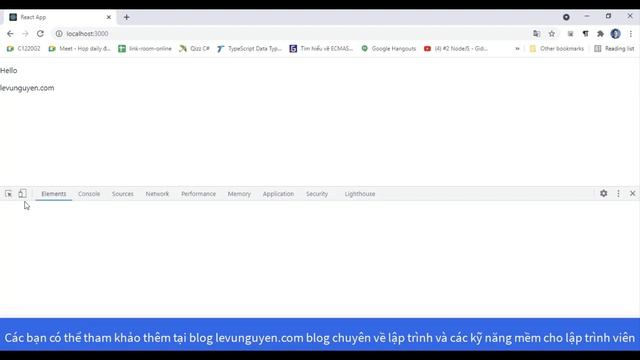Open the Quiz C# bookmark
This screenshot has height=360, width=640.
point(194,49)
